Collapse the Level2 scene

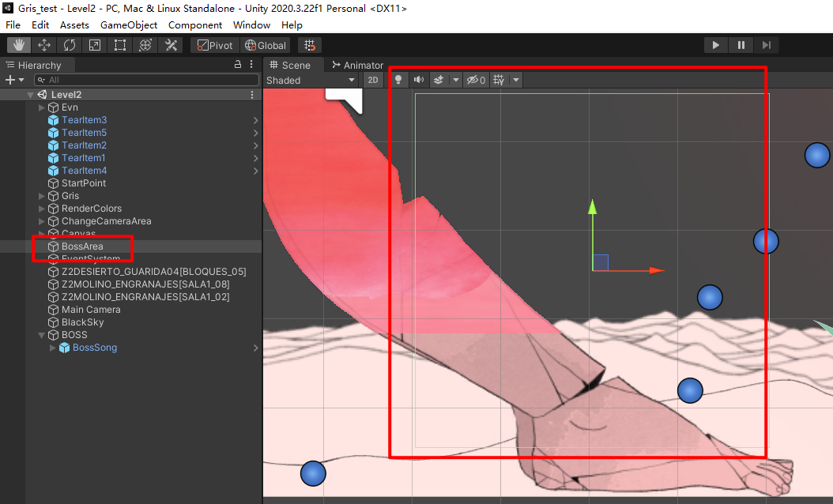30,95
